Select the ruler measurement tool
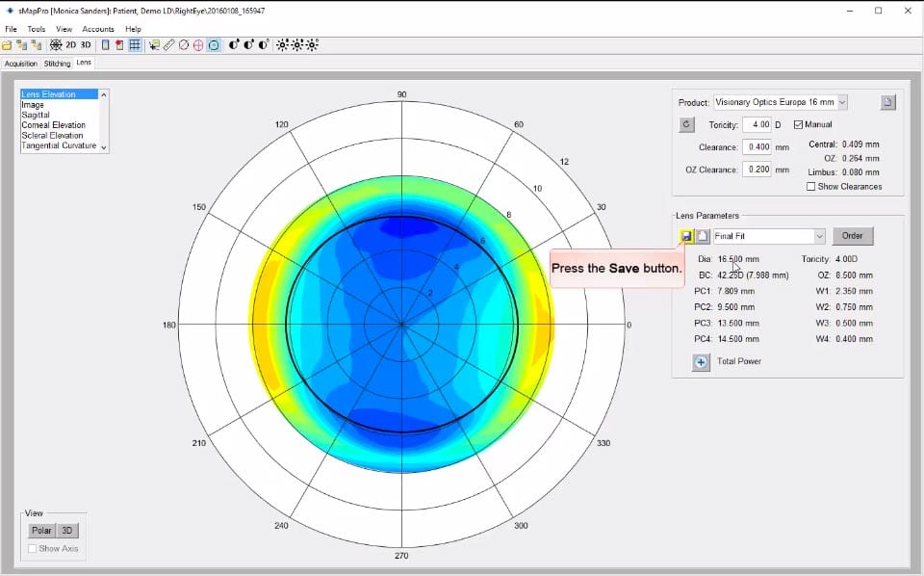This screenshot has width=924, height=576. [x=168, y=45]
